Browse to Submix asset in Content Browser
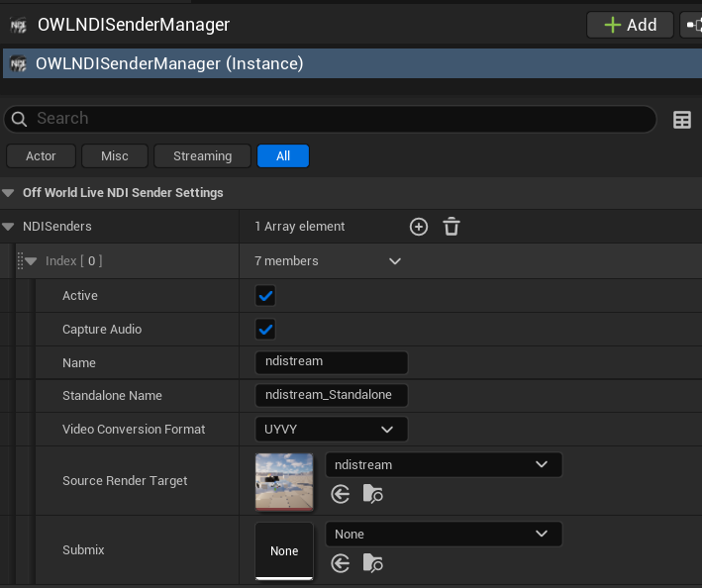 (372, 563)
